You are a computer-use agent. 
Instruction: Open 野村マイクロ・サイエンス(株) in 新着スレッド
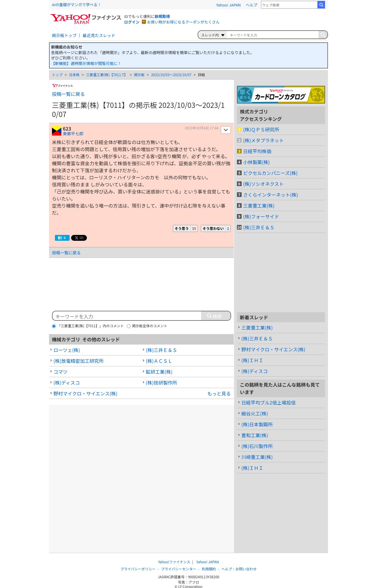(x=273, y=350)
